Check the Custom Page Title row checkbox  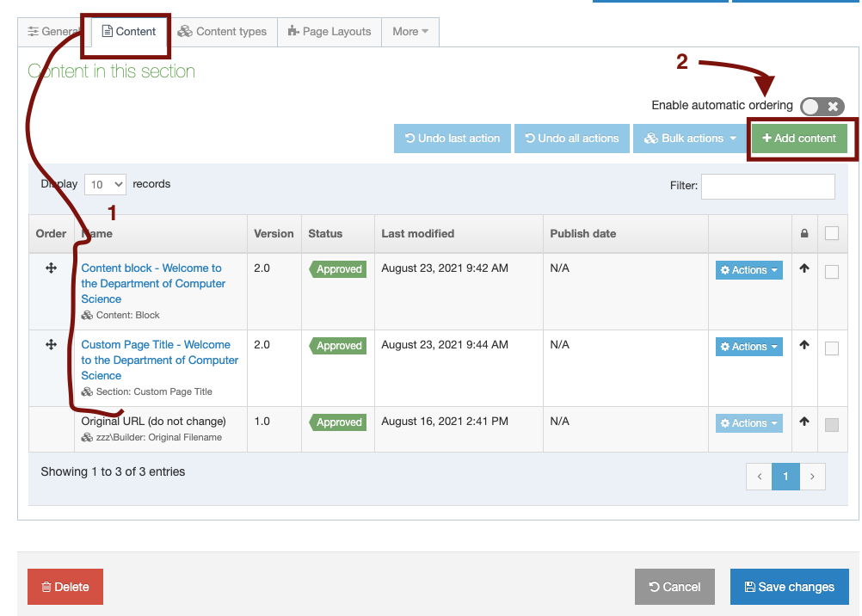pyautogui.click(x=832, y=348)
